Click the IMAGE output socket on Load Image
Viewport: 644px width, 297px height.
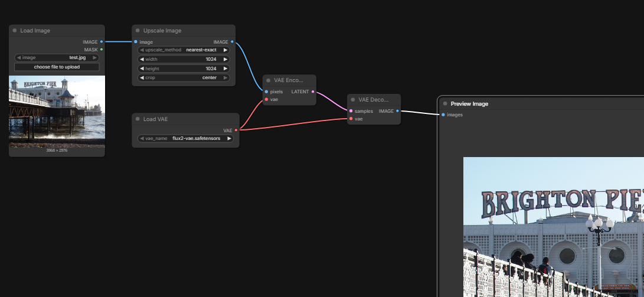[x=102, y=41]
